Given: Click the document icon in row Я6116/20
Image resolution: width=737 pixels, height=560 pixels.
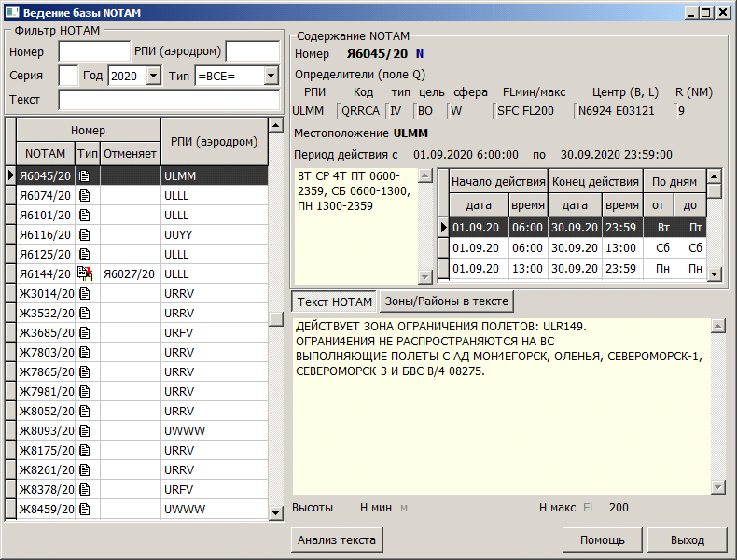Looking at the screenshot, I should [85, 234].
